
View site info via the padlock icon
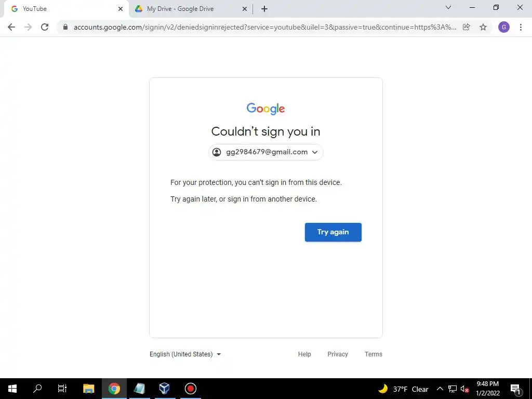pyautogui.click(x=65, y=27)
